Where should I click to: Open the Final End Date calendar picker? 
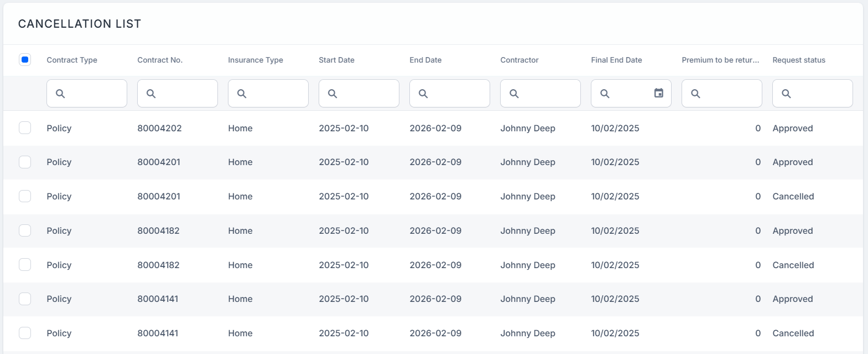tap(658, 93)
